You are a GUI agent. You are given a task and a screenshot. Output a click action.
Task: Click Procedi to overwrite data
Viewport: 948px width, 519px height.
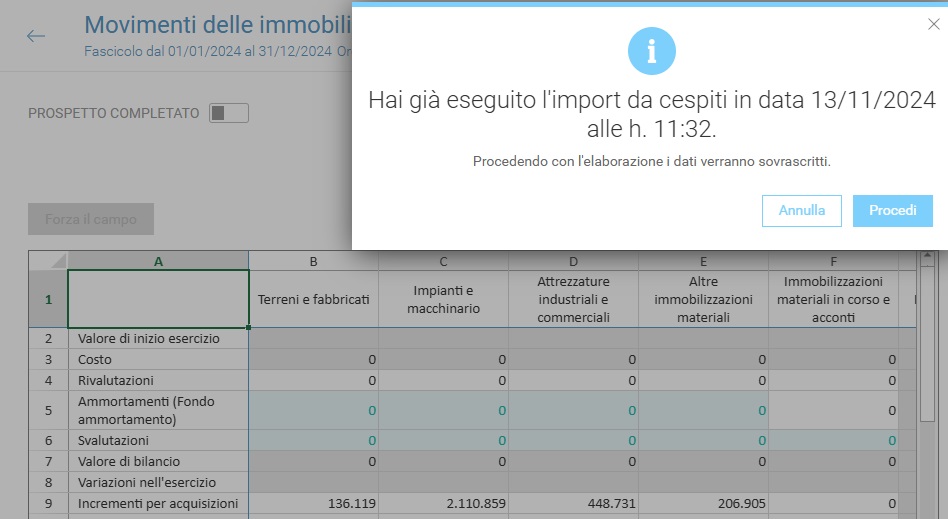tap(892, 211)
